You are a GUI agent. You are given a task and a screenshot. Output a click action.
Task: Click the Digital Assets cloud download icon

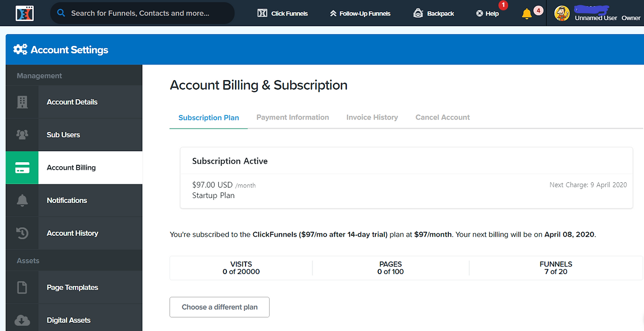[22, 320]
